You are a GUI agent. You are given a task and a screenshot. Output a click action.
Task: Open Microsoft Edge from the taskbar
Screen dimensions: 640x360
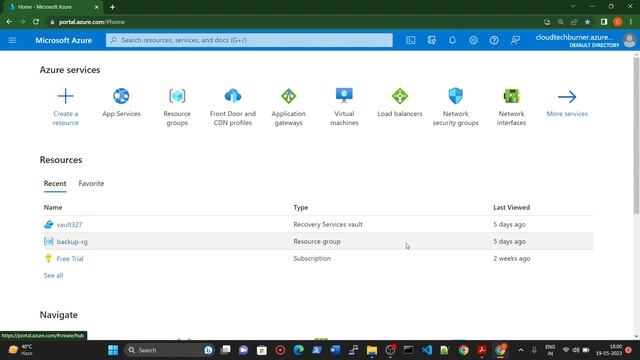coord(298,350)
